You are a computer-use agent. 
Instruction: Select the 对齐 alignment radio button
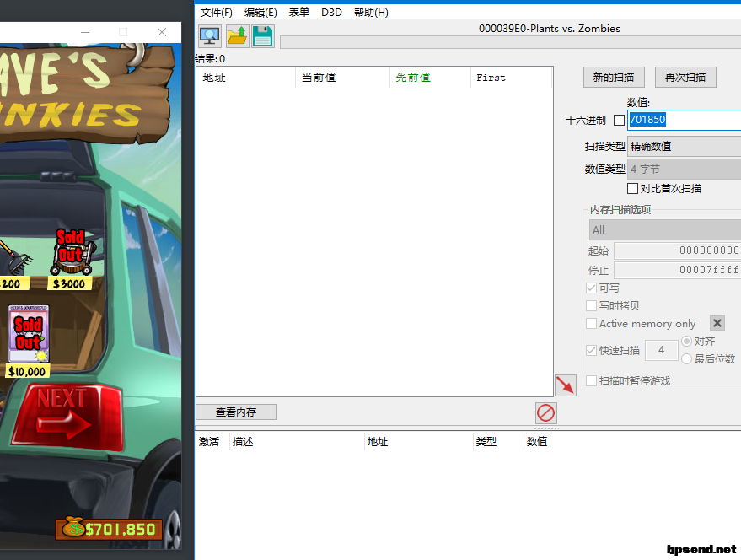pos(687,341)
